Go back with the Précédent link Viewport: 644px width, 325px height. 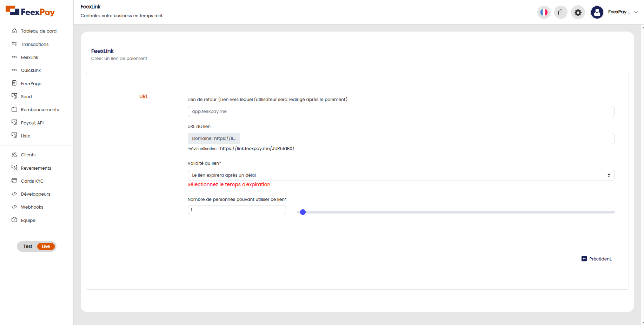(x=600, y=259)
